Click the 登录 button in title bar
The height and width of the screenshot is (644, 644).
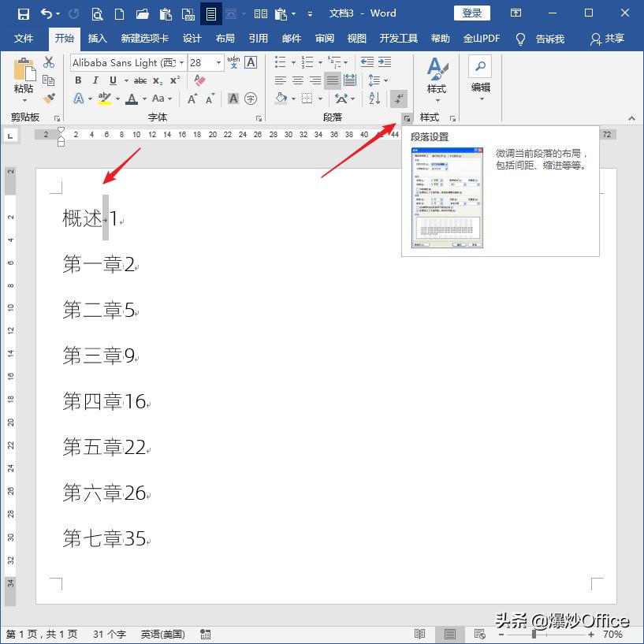point(471,13)
